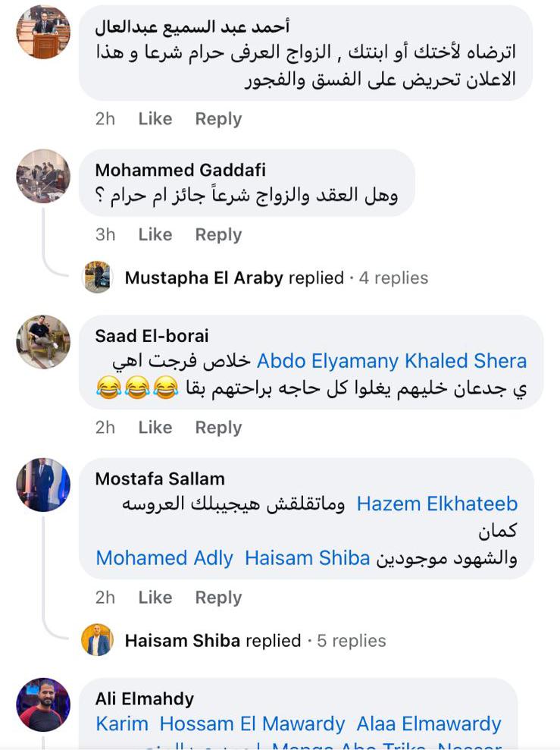This screenshot has height=750, width=560.
Task: Like Mohammed Gaddafi's comment
Action: (x=155, y=235)
